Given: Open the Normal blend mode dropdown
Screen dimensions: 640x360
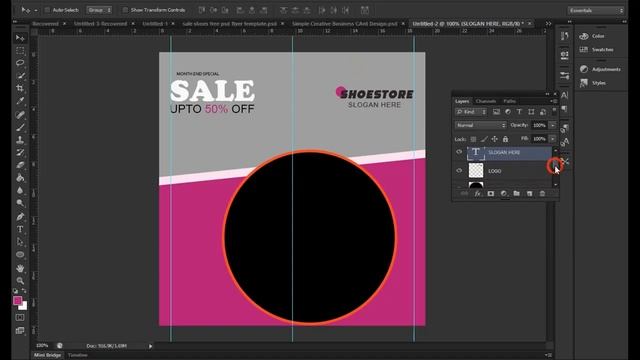Looking at the screenshot, I should coord(480,125).
